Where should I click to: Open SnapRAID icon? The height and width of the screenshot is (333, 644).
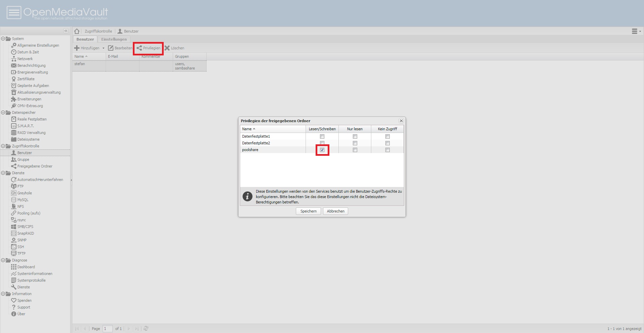(x=14, y=233)
